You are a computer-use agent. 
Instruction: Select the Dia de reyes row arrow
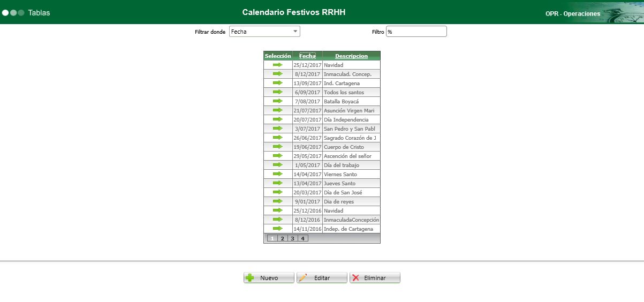pyautogui.click(x=277, y=201)
